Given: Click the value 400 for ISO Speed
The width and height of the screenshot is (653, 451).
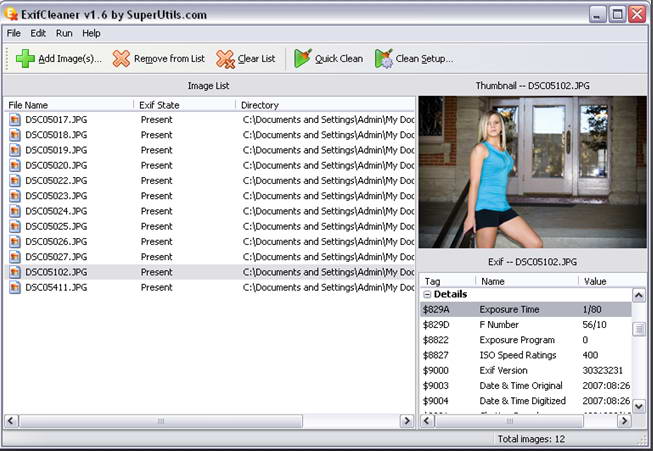Looking at the screenshot, I should 590,355.
